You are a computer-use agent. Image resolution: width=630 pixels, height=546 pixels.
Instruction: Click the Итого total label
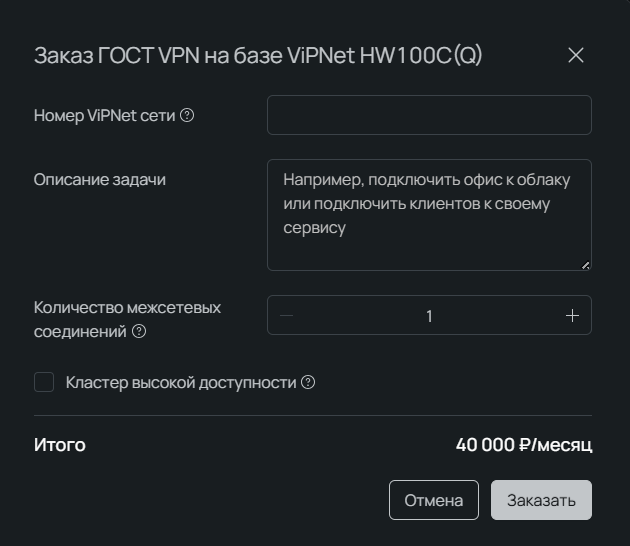point(60,445)
